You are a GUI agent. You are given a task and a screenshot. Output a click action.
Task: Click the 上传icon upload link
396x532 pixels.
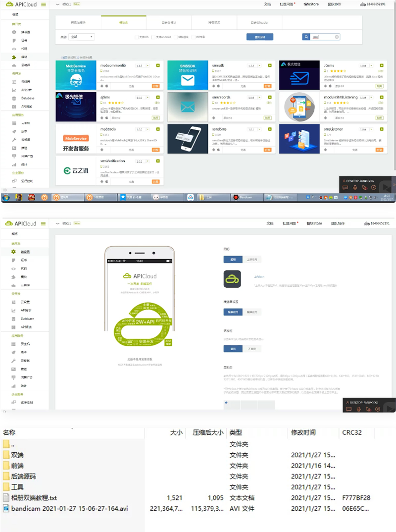258,277
